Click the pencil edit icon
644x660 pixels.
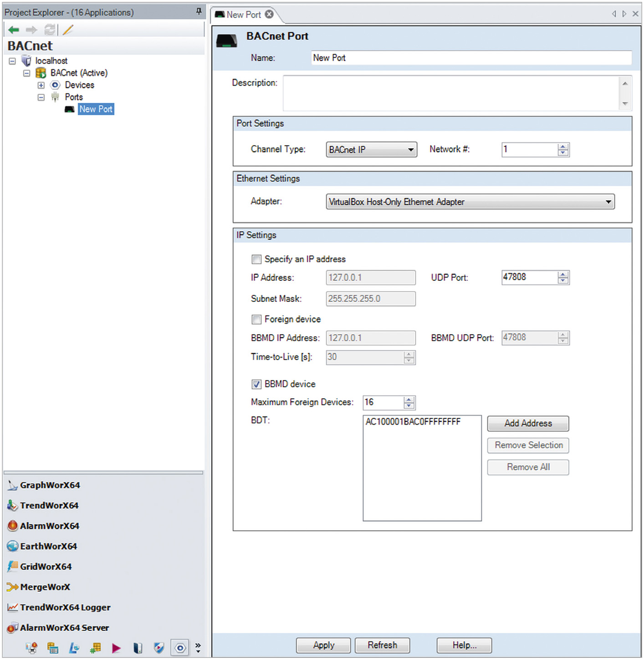tap(68, 30)
